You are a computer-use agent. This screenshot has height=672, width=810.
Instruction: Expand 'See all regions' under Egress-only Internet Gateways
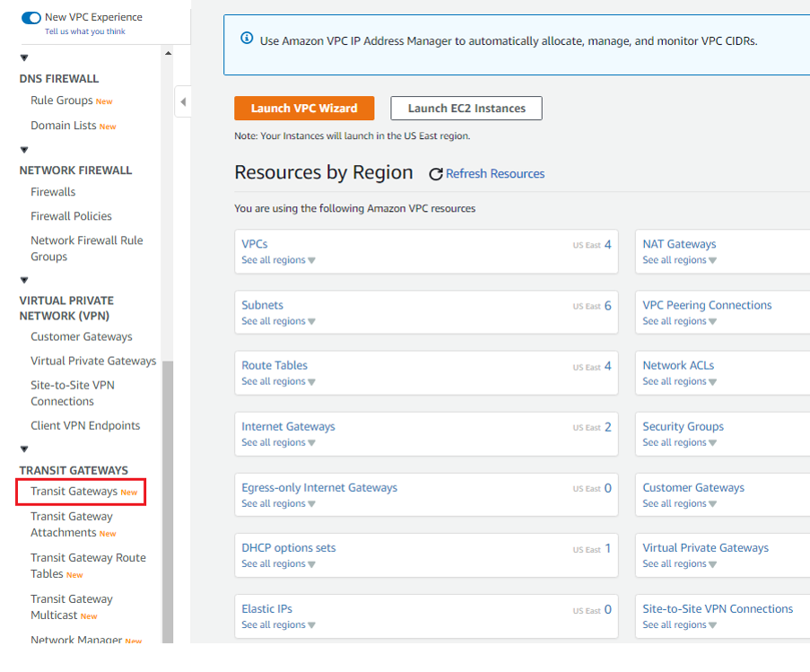coord(278,503)
